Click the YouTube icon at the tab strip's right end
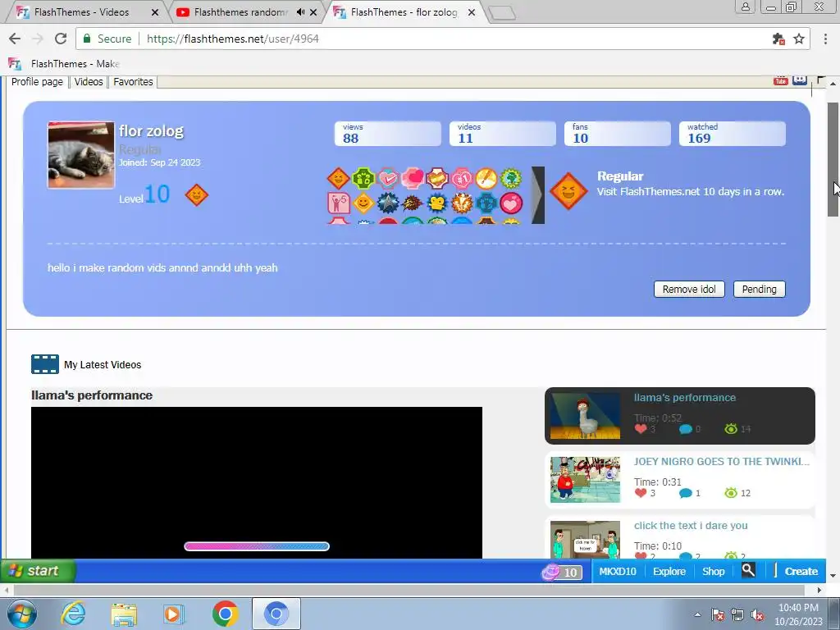This screenshot has width=840, height=630. pos(781,80)
